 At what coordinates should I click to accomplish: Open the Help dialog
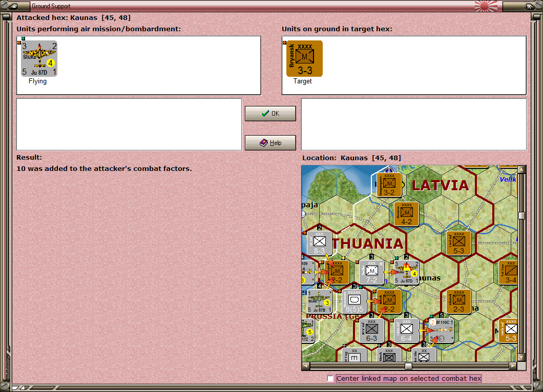click(x=270, y=142)
